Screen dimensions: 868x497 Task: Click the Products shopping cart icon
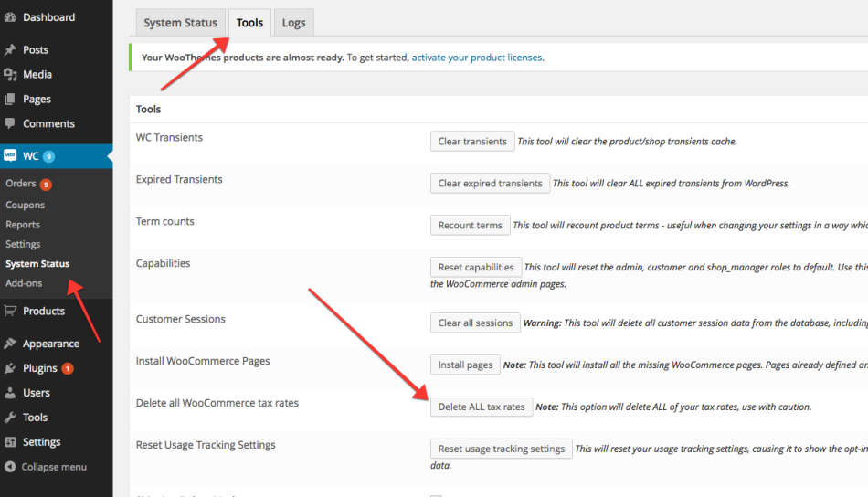10,311
